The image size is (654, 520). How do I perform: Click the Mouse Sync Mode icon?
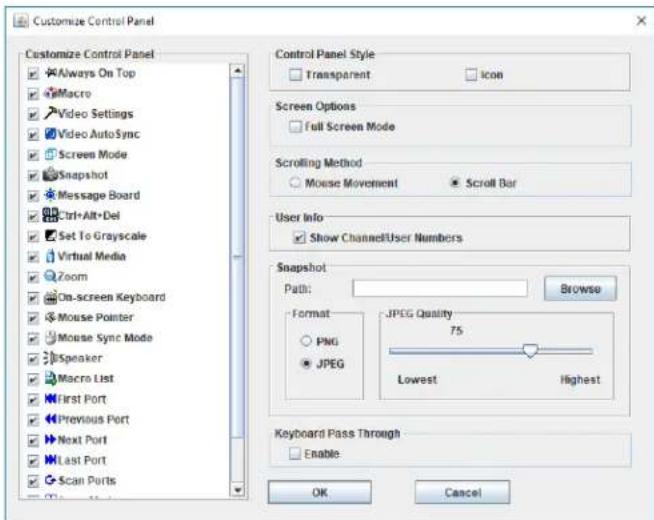pos(50,338)
